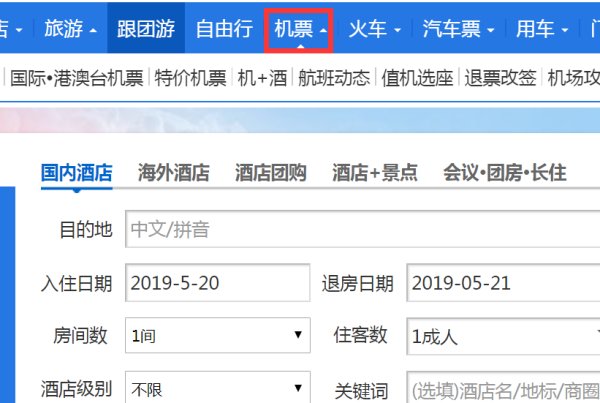Focus the 关键词 optional keyword input field
Screen dimensions: 600x403
click(503, 387)
